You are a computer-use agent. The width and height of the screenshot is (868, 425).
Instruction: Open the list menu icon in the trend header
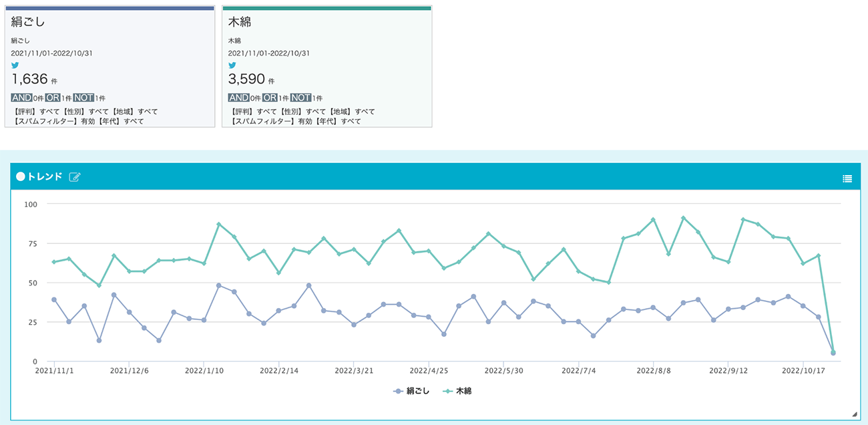847,178
